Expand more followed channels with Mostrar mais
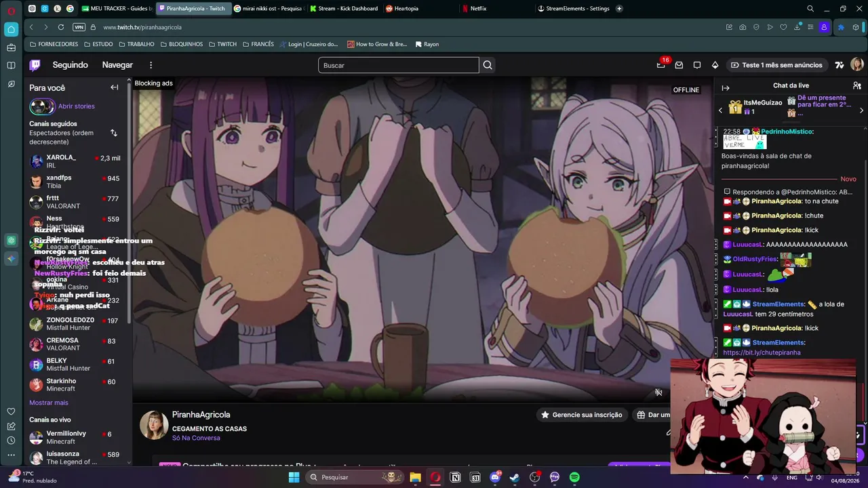This screenshot has width=868, height=488. pos(49,403)
